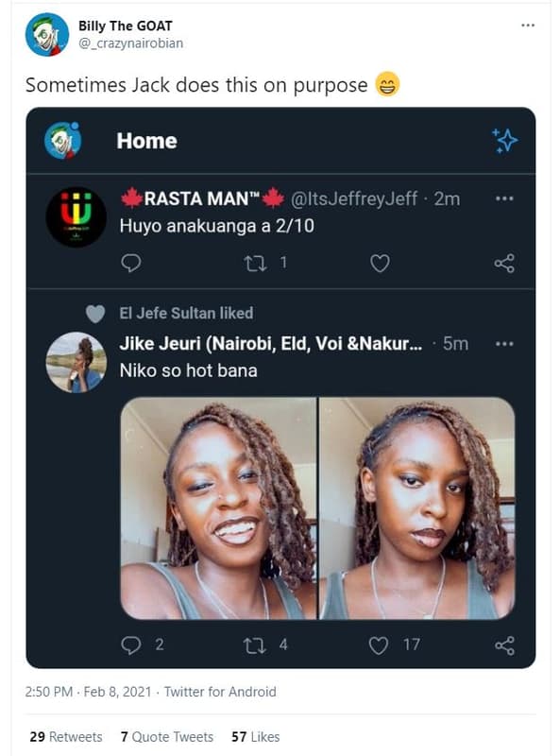Open RASTA MAN's tweet options menu

[503, 196]
